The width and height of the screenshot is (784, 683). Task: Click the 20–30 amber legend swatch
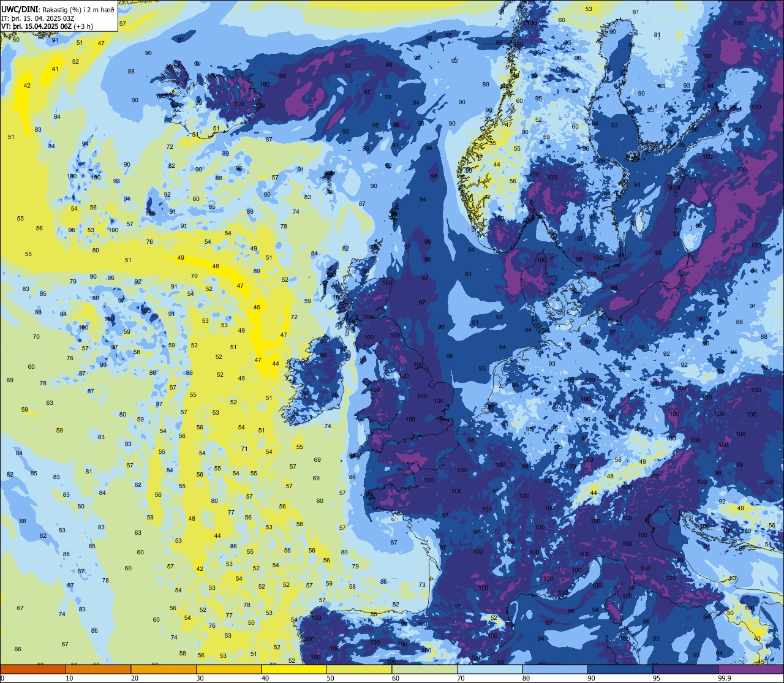(164, 670)
